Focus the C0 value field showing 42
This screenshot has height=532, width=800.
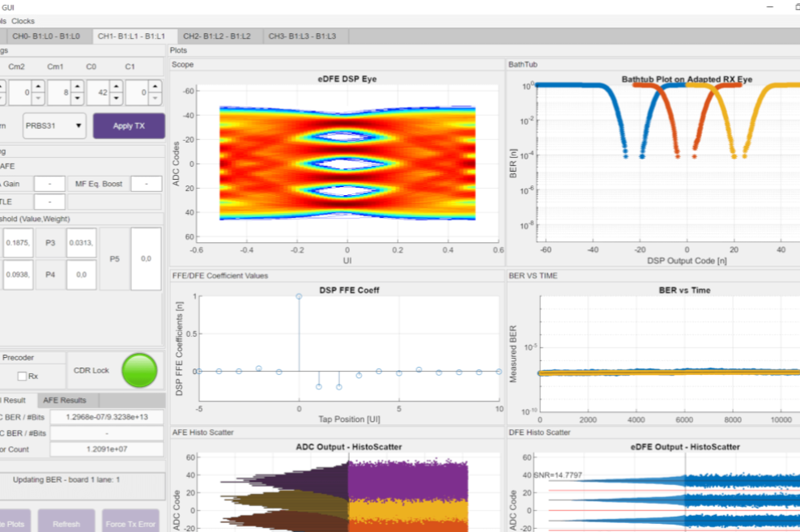(99, 93)
